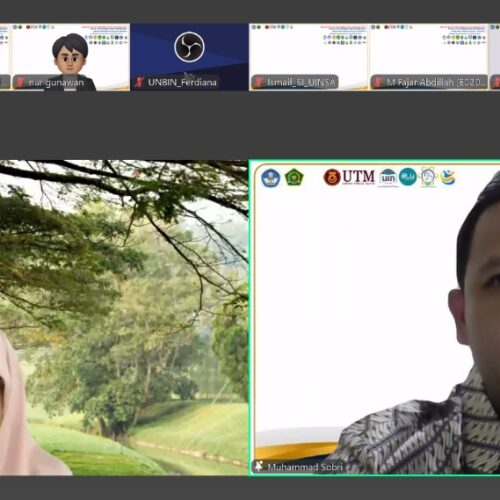Select nur gunawan participant thumbnail

click(x=71, y=57)
